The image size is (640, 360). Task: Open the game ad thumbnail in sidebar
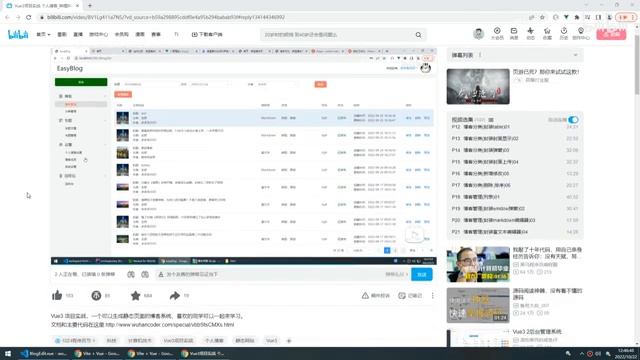point(478,87)
